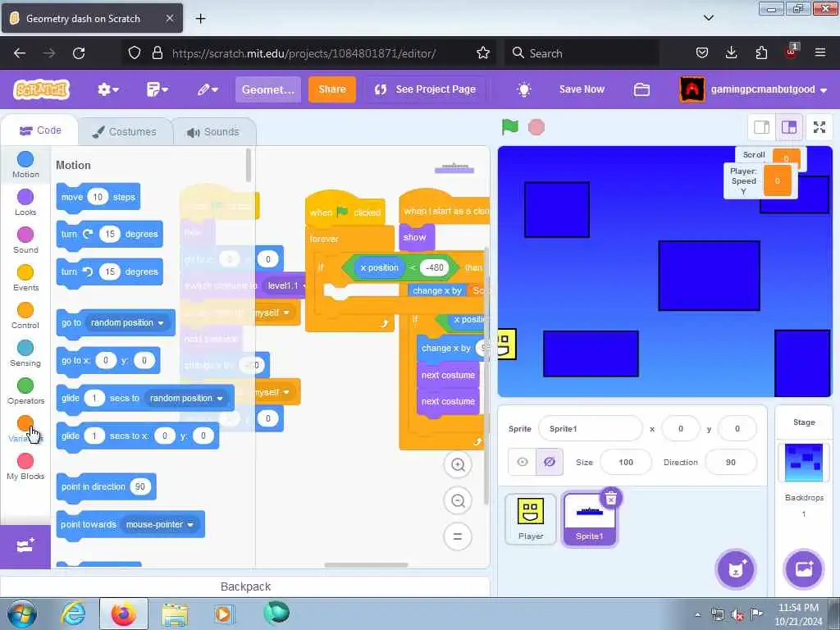
Task: Click the Choose a Sprite button
Action: click(x=736, y=569)
